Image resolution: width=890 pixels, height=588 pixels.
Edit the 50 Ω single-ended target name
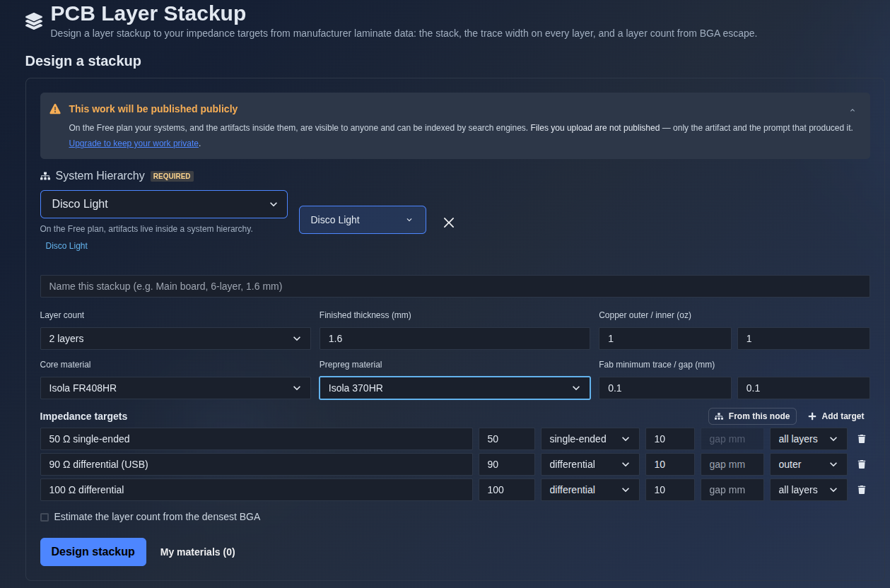(257, 439)
